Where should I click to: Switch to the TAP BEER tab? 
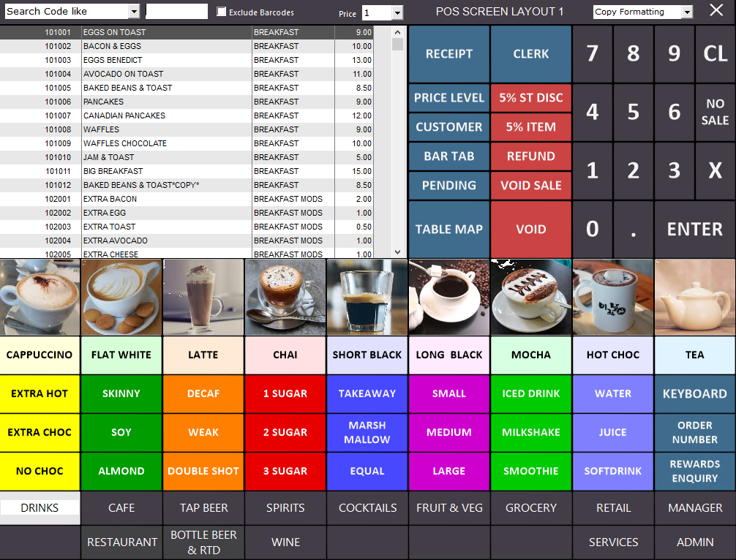203,507
